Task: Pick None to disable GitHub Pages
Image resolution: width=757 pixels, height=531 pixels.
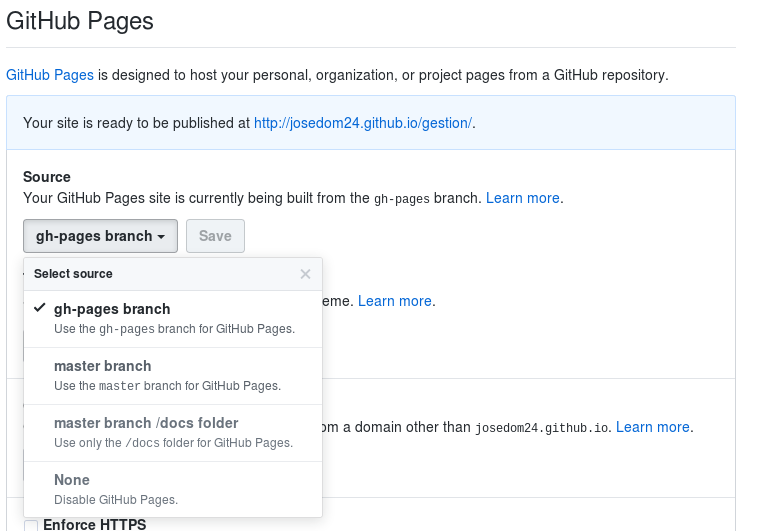Action: pyautogui.click(x=72, y=480)
